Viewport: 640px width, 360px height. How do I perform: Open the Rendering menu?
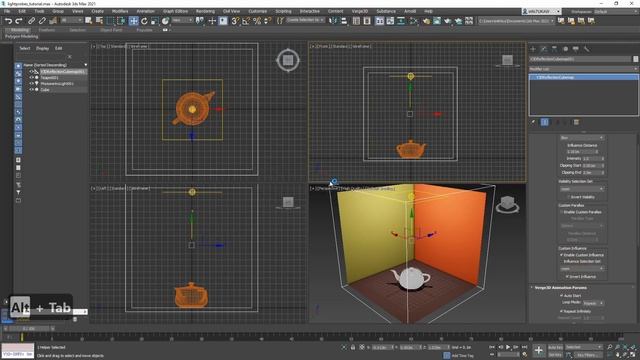pyautogui.click(x=205, y=11)
